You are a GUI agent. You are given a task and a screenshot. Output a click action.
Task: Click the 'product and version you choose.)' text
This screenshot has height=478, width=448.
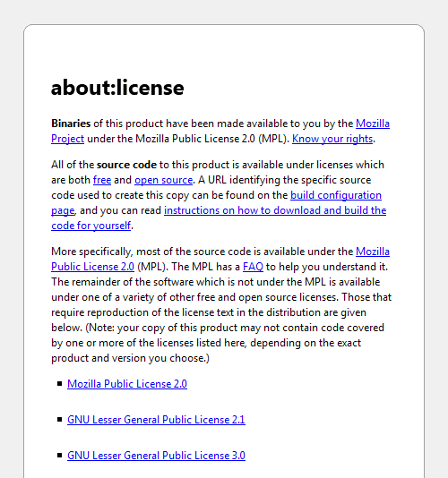(x=130, y=358)
